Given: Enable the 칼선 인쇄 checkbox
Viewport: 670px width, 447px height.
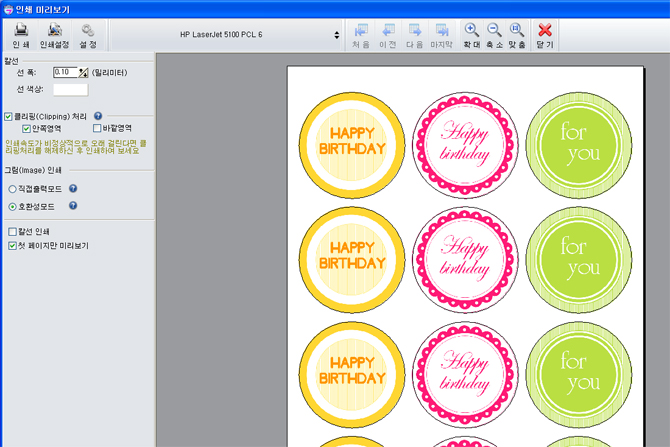Looking at the screenshot, I should click(12, 232).
